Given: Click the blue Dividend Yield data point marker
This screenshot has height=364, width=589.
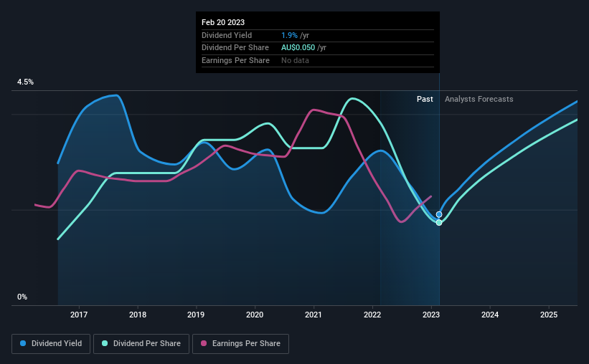Looking at the screenshot, I should 439,214.
